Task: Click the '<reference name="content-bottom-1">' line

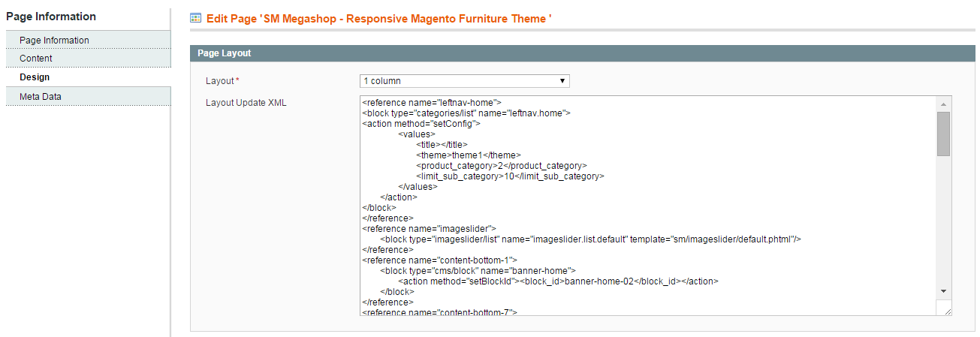Action: coord(439,260)
